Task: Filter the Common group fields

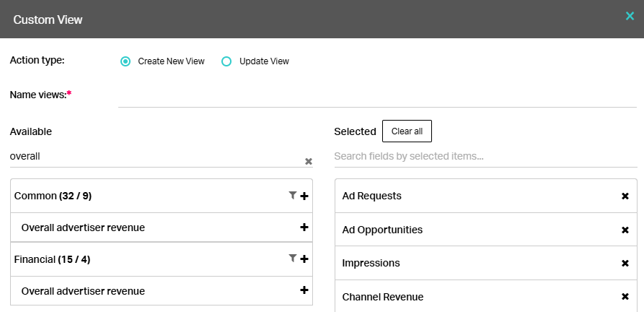Action: tap(292, 195)
